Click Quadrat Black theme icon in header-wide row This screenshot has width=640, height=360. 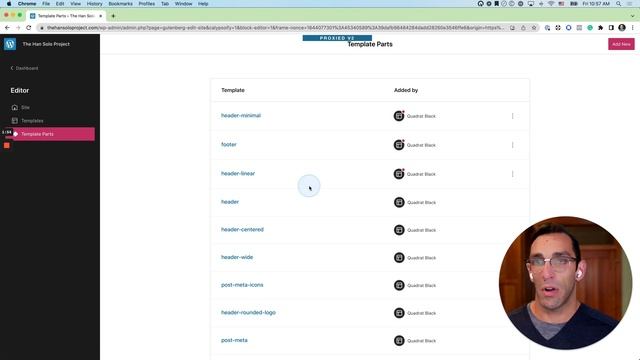point(399,258)
